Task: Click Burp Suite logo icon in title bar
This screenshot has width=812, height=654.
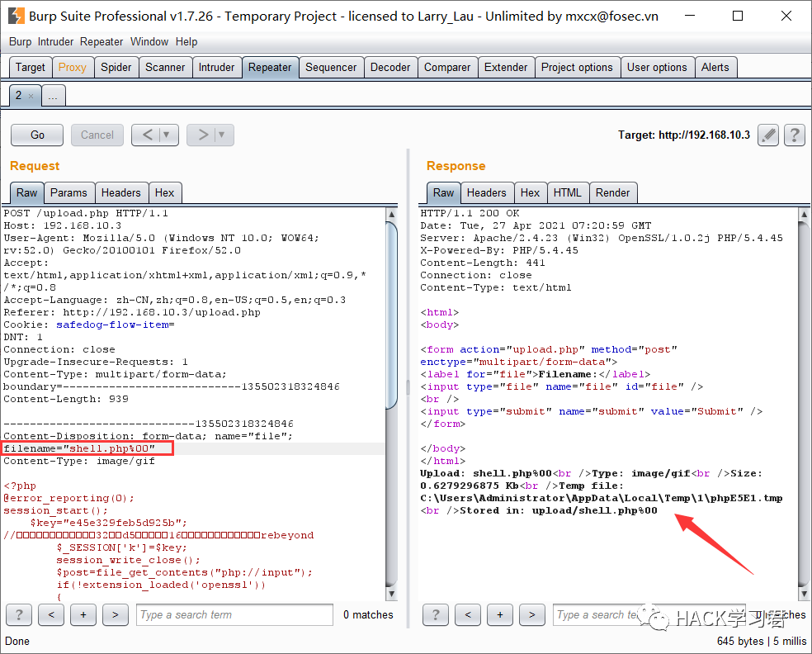Action: (x=16, y=16)
